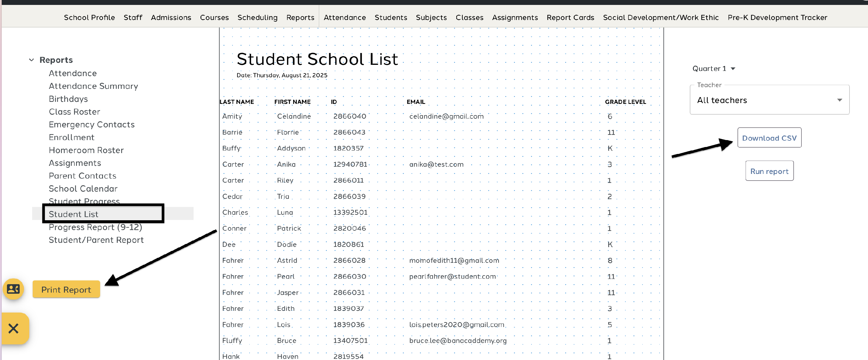Select Progress Report (9-12)
The width and height of the screenshot is (868, 360).
click(95, 227)
